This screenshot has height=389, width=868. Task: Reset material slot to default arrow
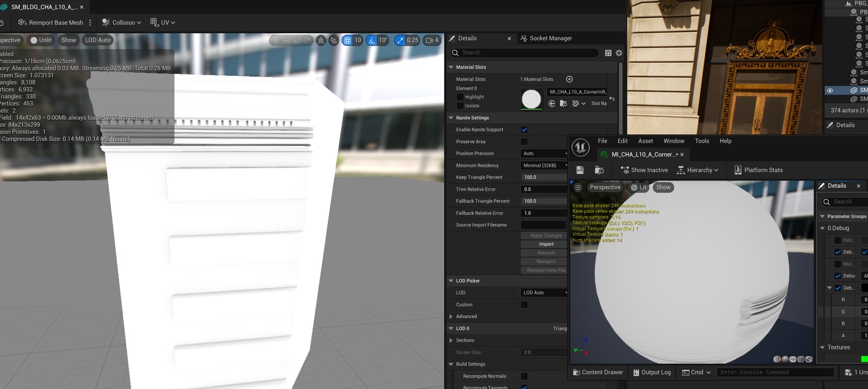coord(612,99)
